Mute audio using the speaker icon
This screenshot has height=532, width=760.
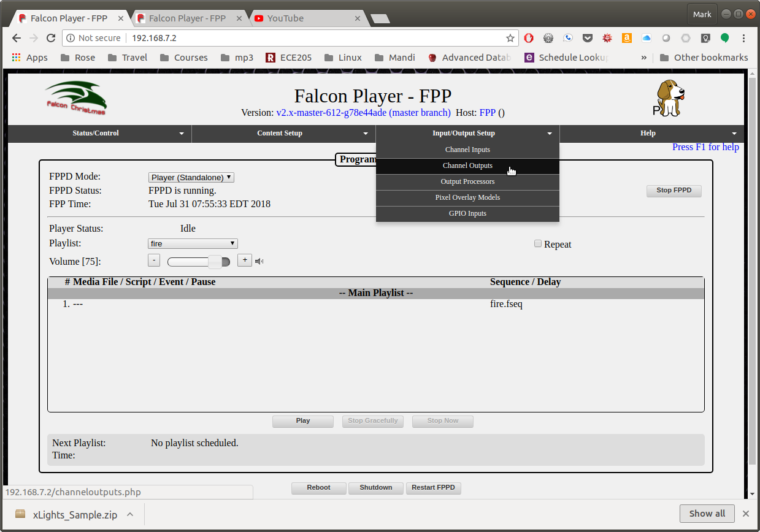[258, 260]
